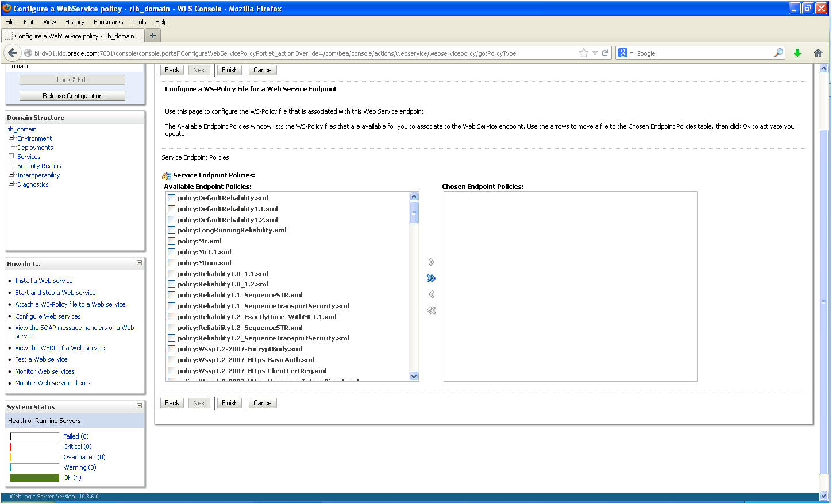Click the available policies list scroll down arrow
832x504 pixels.
[414, 376]
